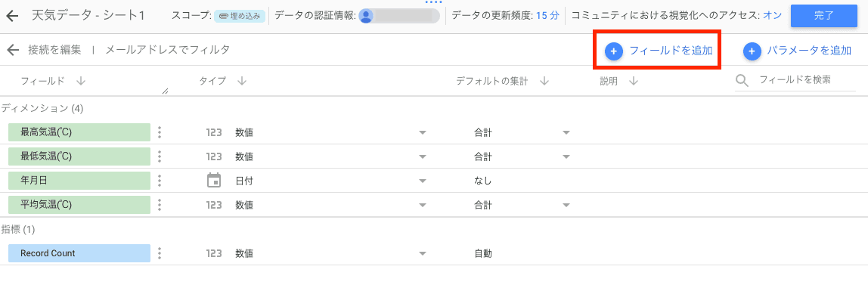
Task: Sort by タイプ column arrow
Action: tap(241, 82)
